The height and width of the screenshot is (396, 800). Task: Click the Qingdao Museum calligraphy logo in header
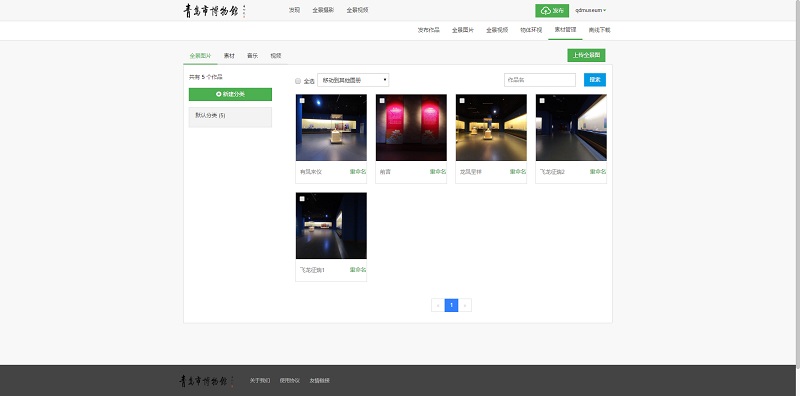(215, 11)
